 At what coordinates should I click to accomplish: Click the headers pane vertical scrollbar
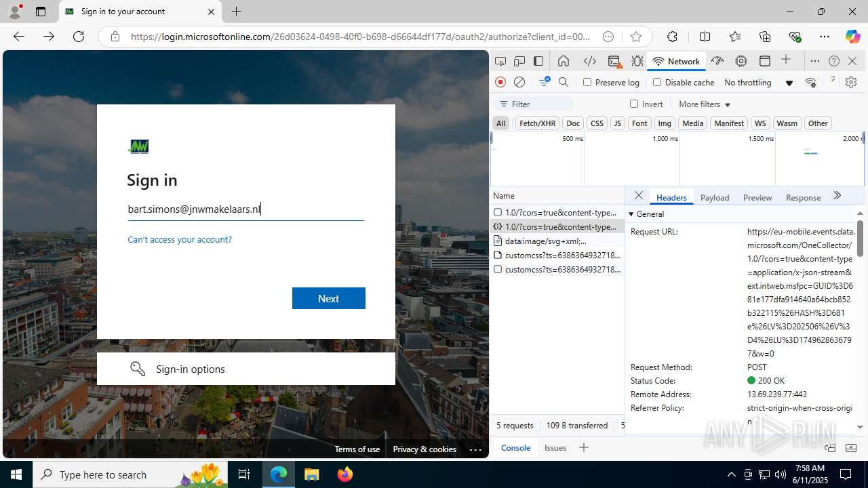click(860, 239)
